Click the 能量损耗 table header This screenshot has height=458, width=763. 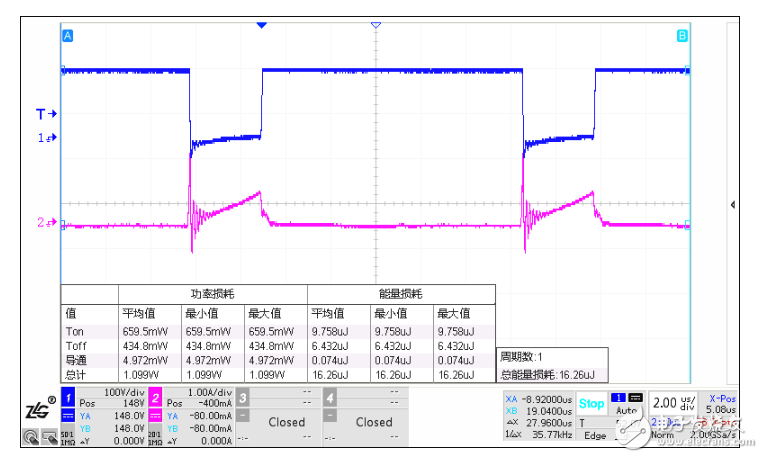[401, 294]
